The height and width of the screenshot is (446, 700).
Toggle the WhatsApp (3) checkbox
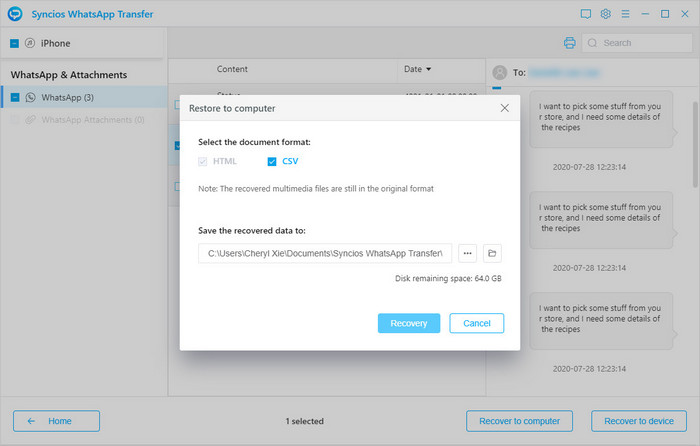pyautogui.click(x=15, y=97)
